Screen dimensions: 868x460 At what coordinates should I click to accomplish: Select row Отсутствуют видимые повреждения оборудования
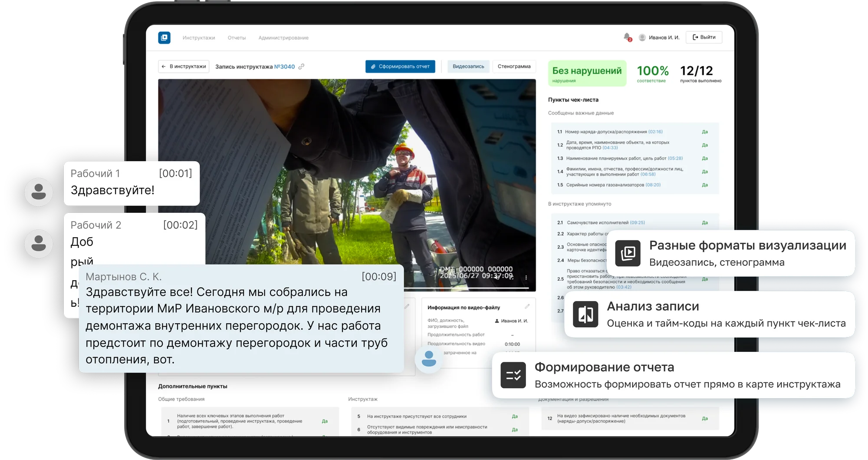pos(440,429)
